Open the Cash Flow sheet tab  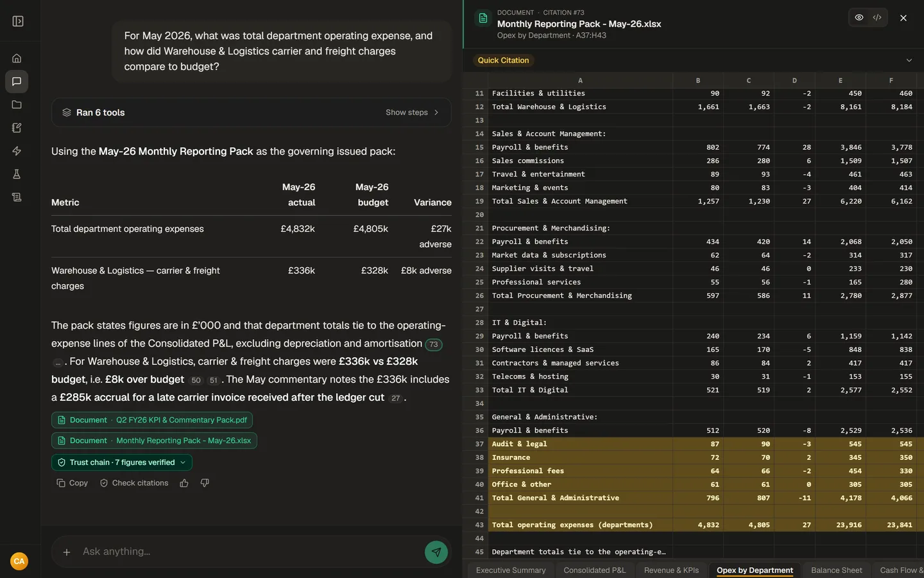click(898, 570)
